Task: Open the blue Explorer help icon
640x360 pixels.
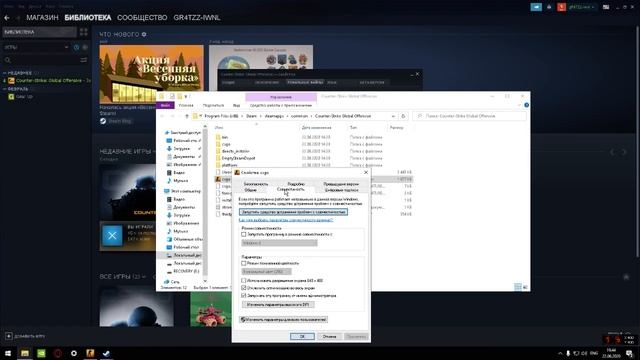Action: tap(527, 105)
